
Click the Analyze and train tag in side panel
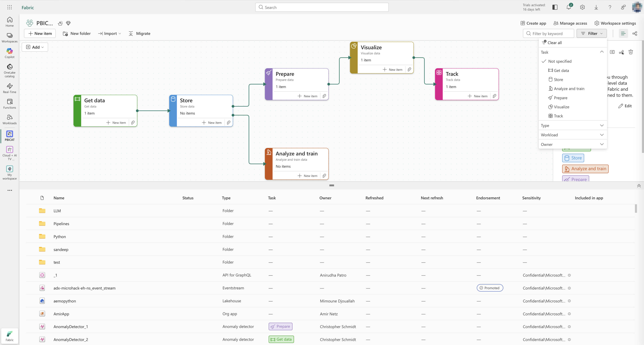click(585, 169)
